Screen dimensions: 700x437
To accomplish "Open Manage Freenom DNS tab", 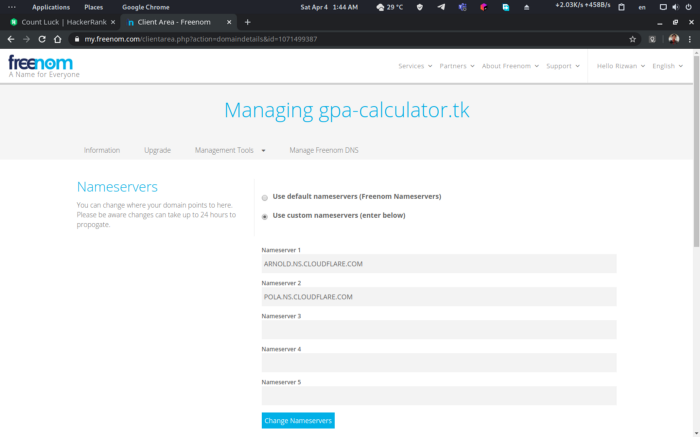I will 324,150.
